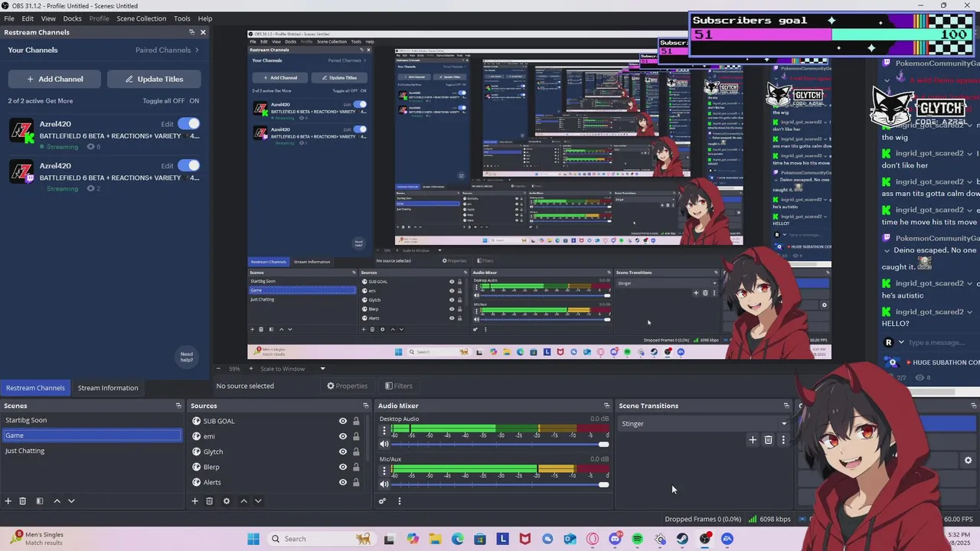Open Steam from the taskbar
Screen dimensions: 980x551
[x=682, y=539]
